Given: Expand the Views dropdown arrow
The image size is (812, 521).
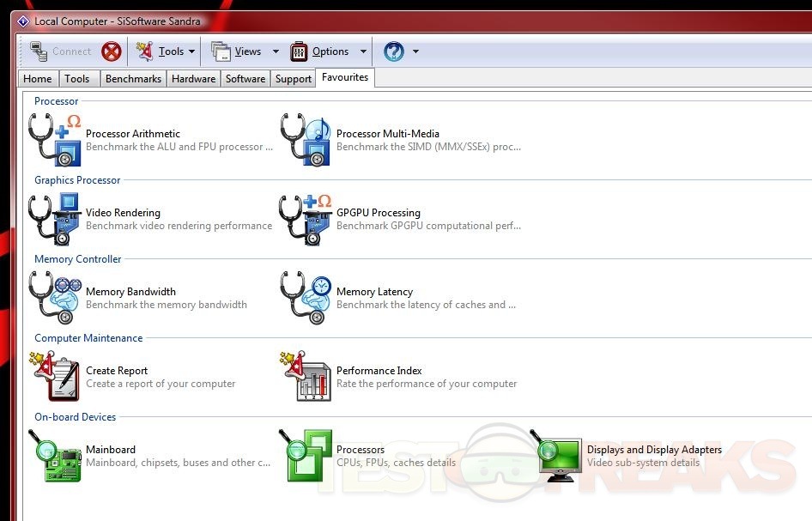Looking at the screenshot, I should 276,51.
